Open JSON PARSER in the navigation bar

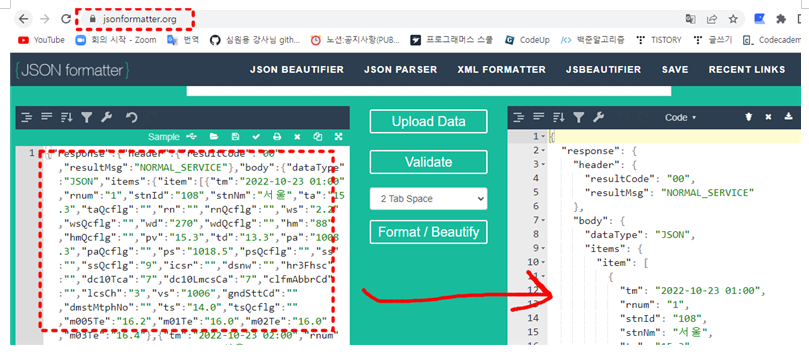tap(400, 70)
